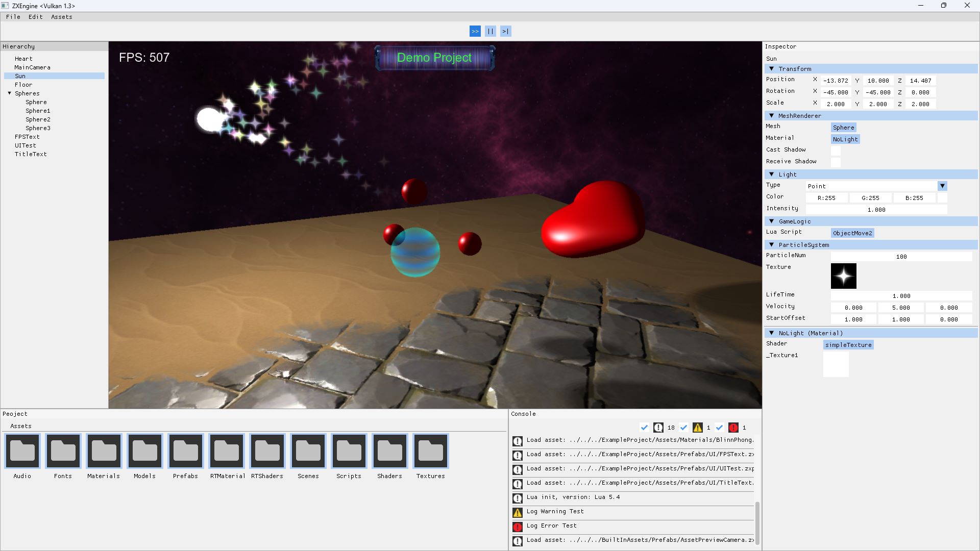Open the Scripts folder icon
This screenshot has width=980, height=551.
click(349, 451)
